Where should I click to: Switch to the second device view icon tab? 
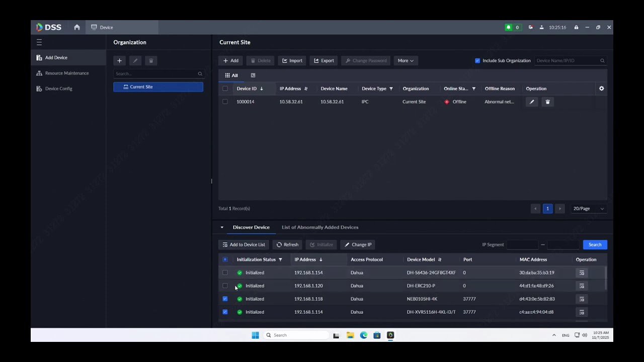pyautogui.click(x=253, y=75)
